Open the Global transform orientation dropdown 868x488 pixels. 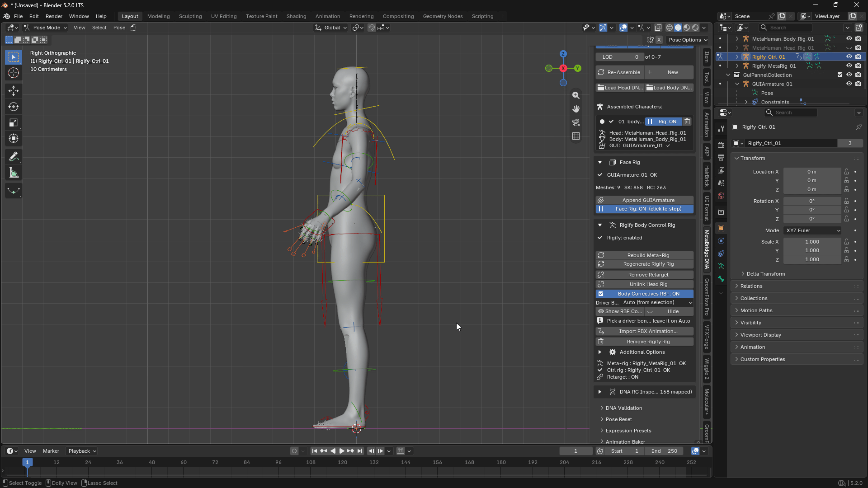click(331, 28)
